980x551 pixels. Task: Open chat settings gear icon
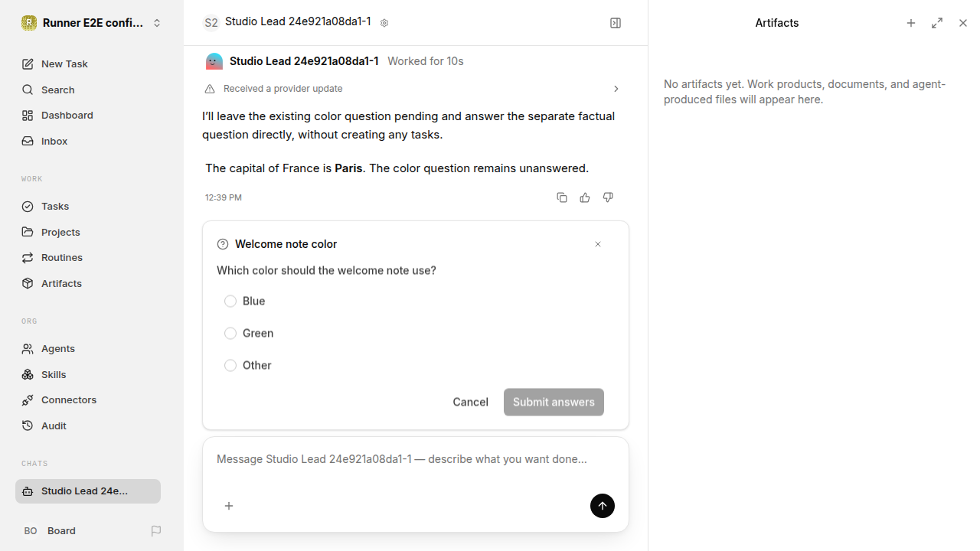(384, 23)
